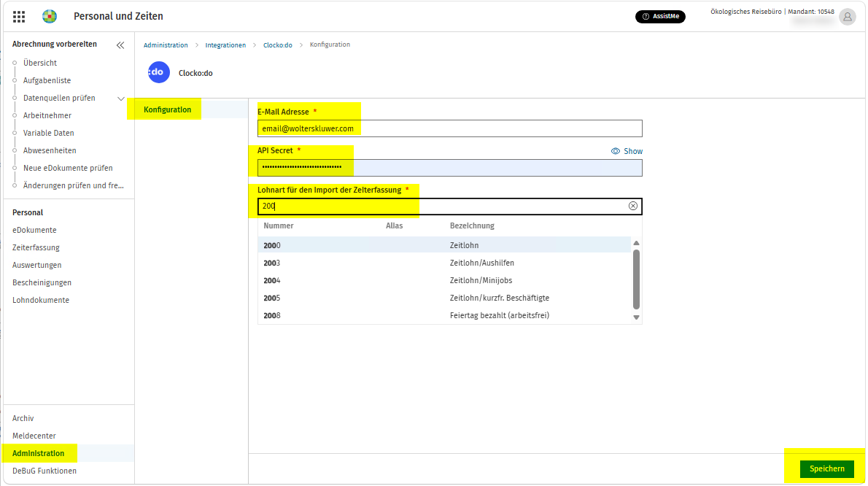Select Lohnart 2008 Feiertag bezahlt
The height and width of the screenshot is (486, 868).
(444, 315)
